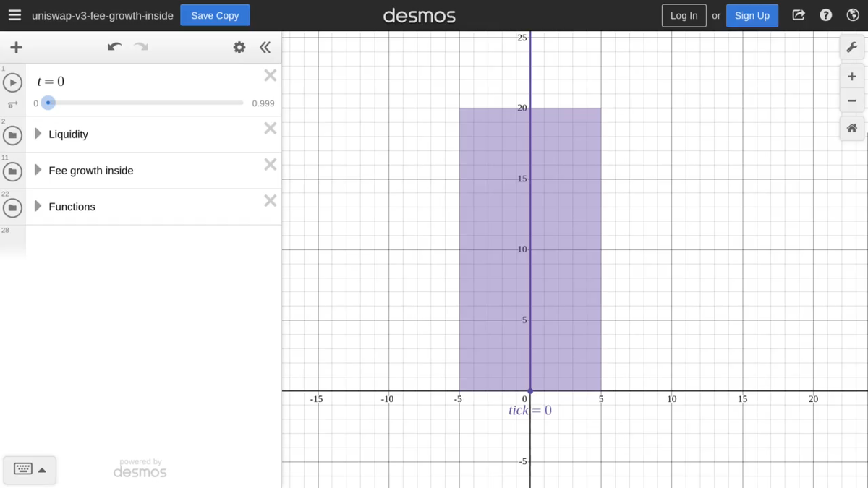Toggle visibility of Functions folder
The height and width of the screenshot is (488, 868).
(x=12, y=207)
